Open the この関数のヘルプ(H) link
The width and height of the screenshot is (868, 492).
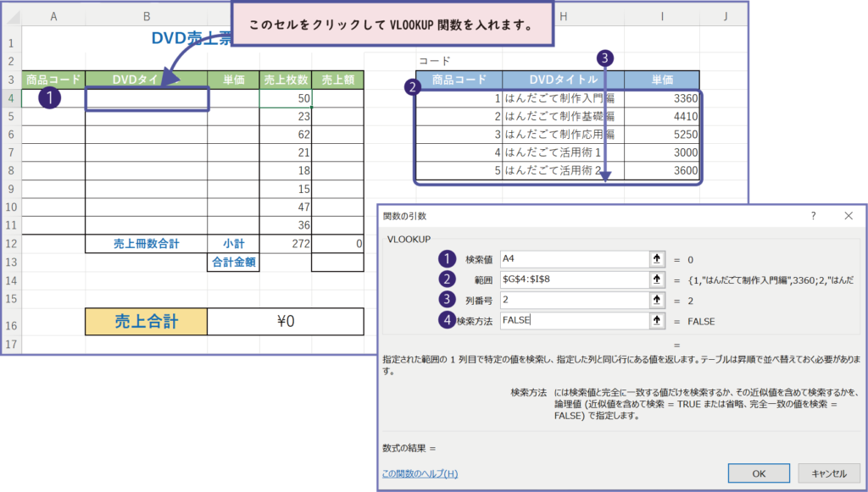point(420,473)
